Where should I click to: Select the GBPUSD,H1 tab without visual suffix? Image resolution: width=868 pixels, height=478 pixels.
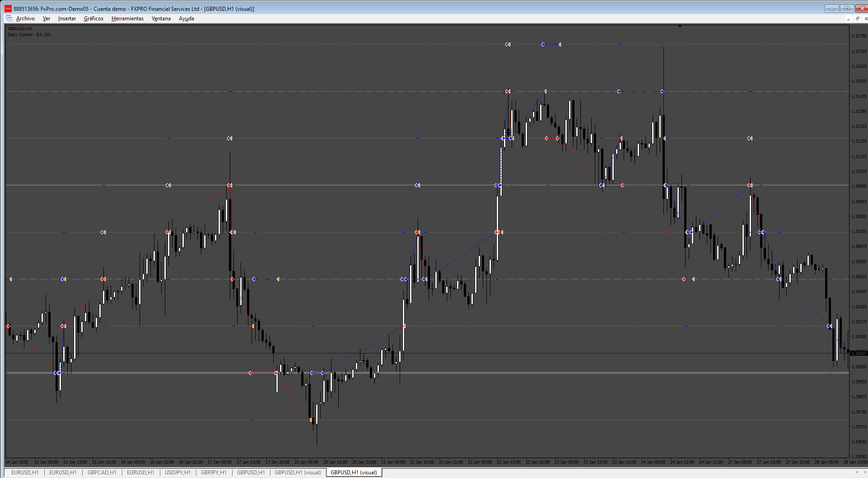251,473
